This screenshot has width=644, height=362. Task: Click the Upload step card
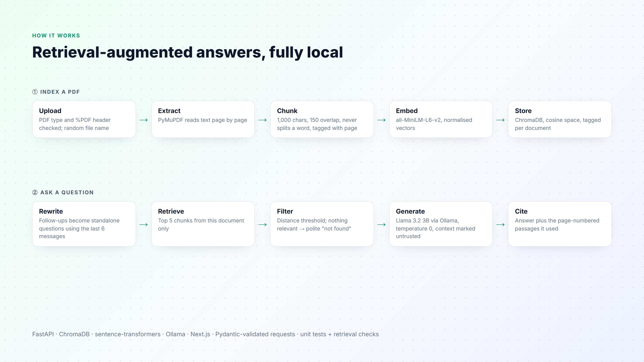click(x=84, y=119)
